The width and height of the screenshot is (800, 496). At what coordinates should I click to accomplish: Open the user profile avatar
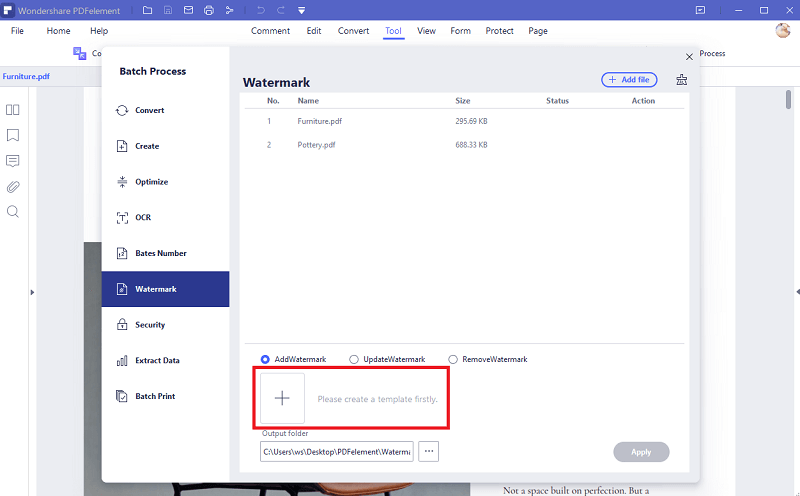point(783,31)
